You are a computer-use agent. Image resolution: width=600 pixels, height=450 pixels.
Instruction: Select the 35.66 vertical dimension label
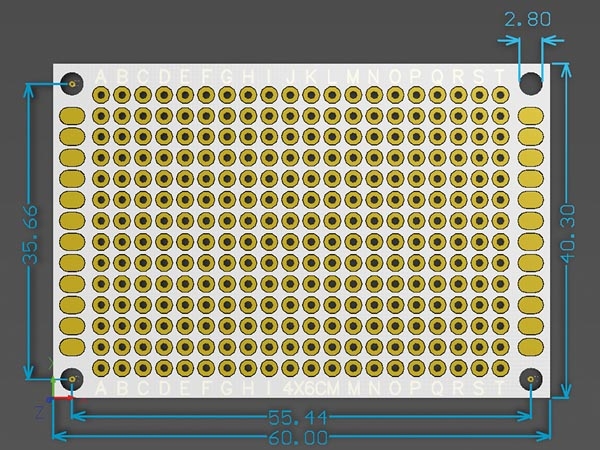(x=30, y=235)
